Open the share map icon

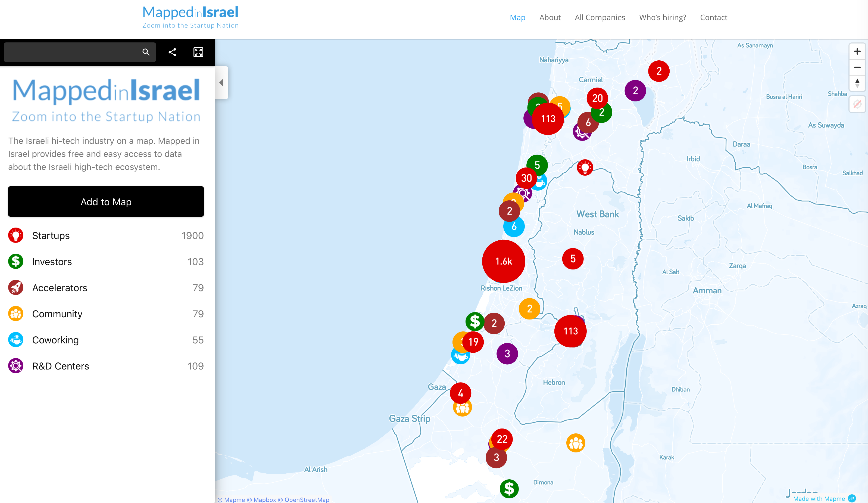tap(172, 52)
